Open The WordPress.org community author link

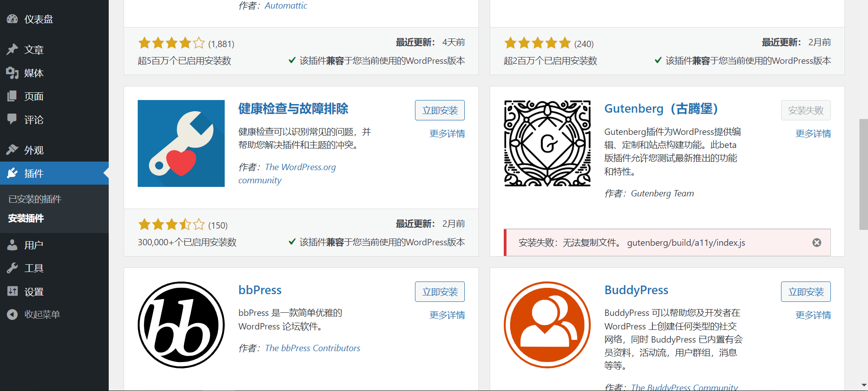click(x=287, y=173)
